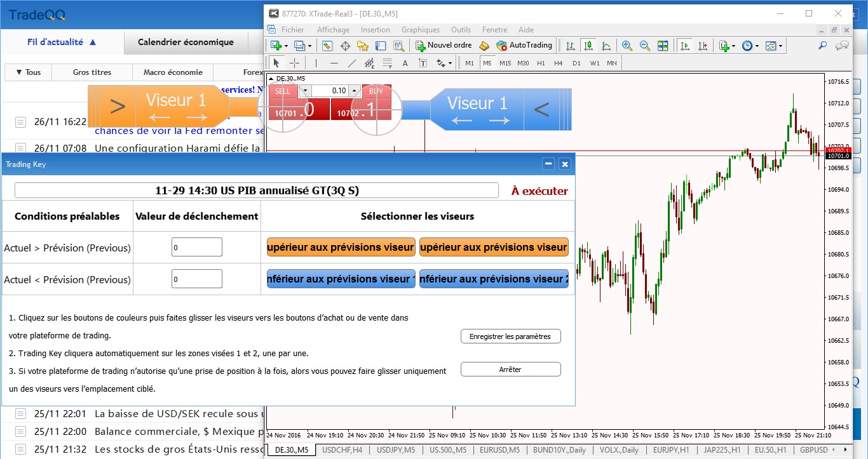The image size is (868, 459).
Task: Switch to candlestick chart icon
Action: 588,46
